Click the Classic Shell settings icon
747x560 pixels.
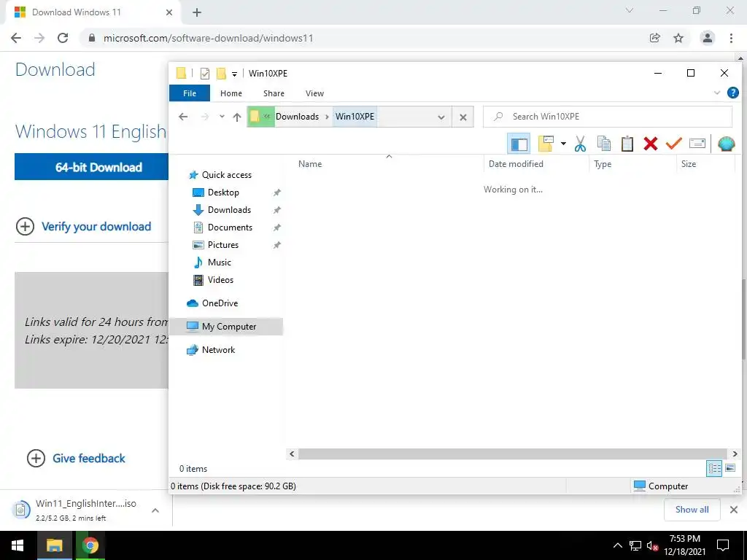pyautogui.click(x=726, y=144)
